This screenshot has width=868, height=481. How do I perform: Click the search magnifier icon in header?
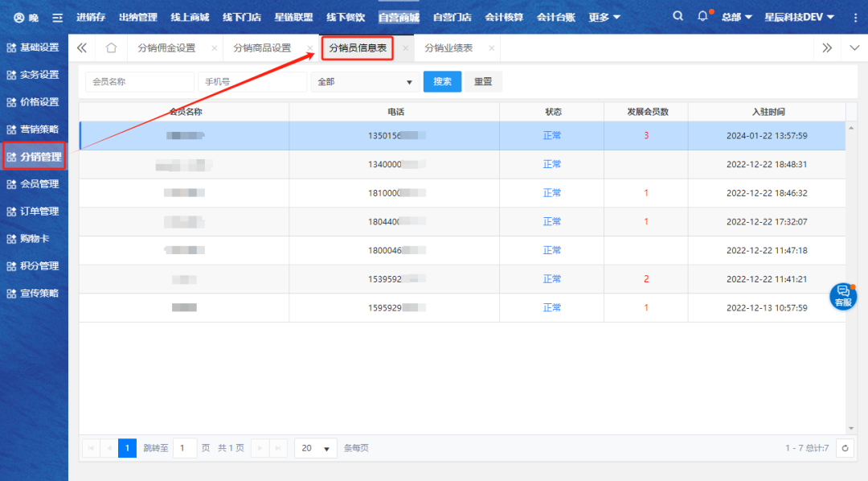tap(678, 16)
